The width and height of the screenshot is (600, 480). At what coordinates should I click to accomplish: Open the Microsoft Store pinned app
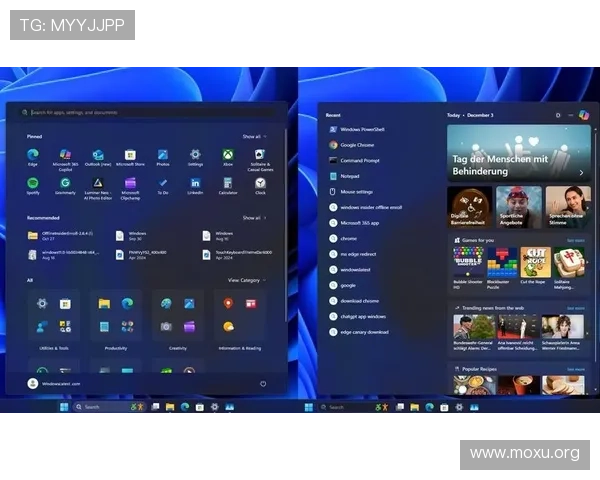[x=130, y=155]
